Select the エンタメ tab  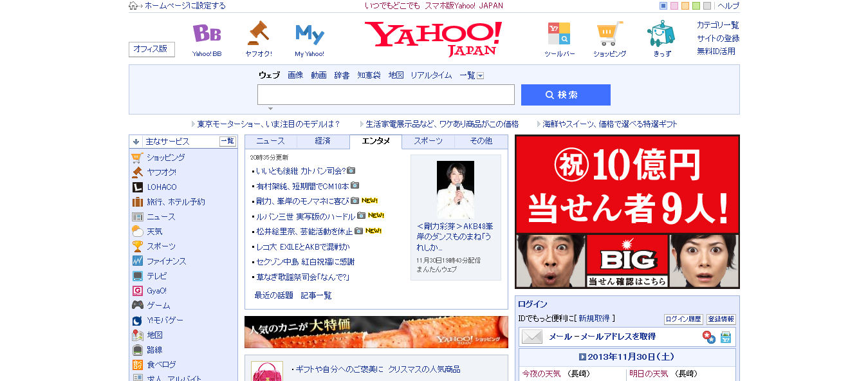point(376,142)
